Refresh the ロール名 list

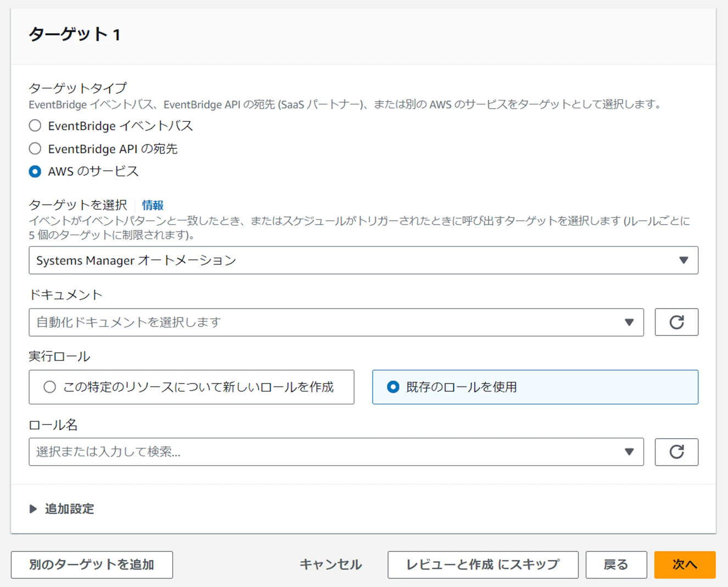676,452
